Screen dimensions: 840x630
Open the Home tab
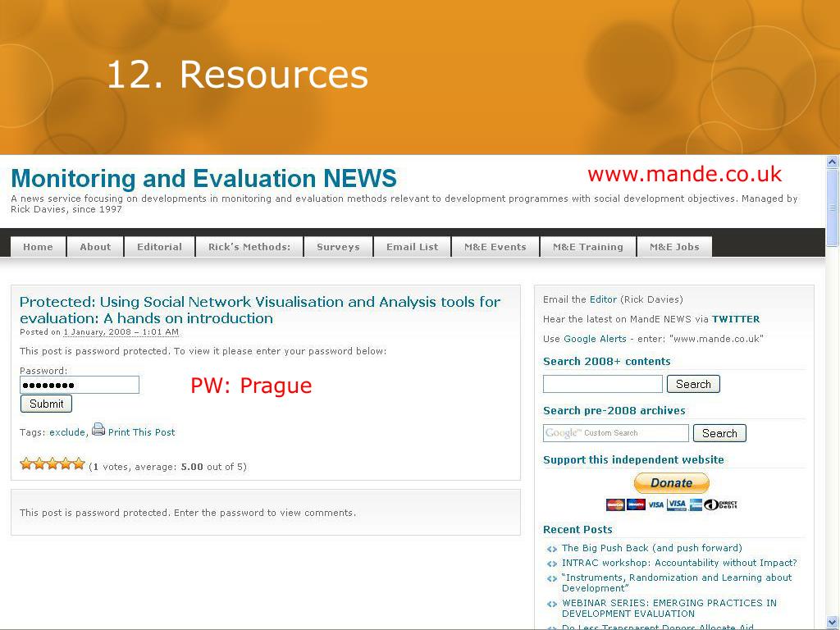tap(38, 247)
